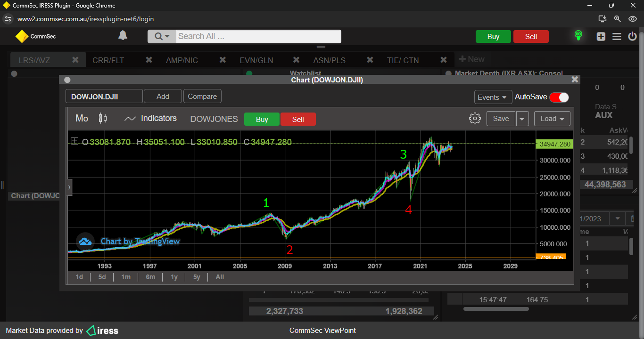Focus the Search All input field

(258, 36)
